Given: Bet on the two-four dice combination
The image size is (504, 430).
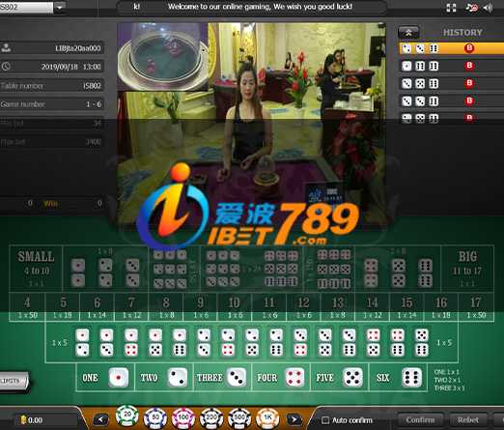Looking at the screenshot, I should click(228, 342).
